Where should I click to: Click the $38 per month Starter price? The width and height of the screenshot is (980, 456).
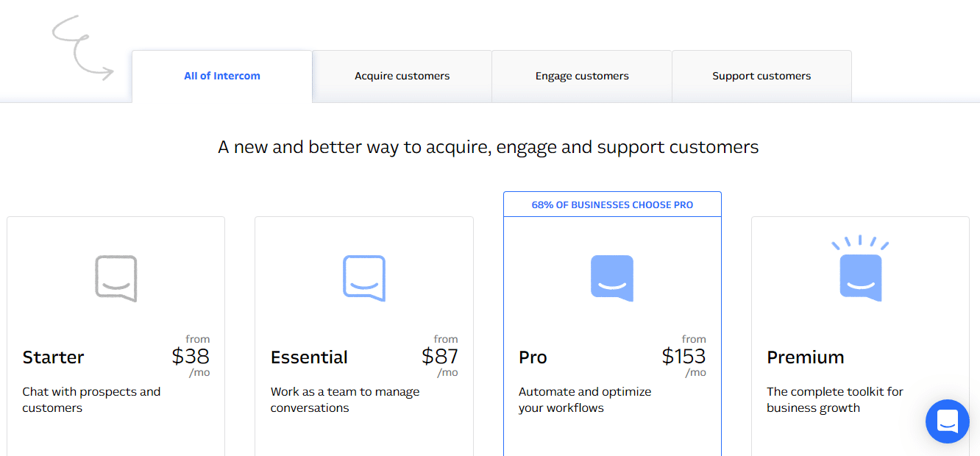191,357
